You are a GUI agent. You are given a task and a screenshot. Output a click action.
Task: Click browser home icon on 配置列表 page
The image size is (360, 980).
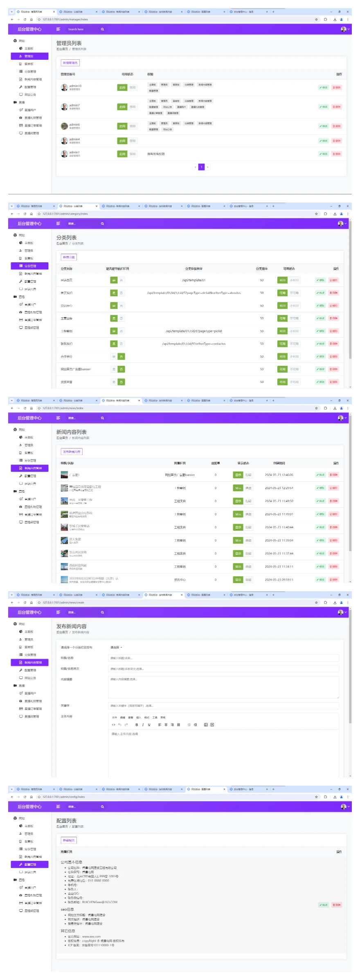click(x=32, y=797)
